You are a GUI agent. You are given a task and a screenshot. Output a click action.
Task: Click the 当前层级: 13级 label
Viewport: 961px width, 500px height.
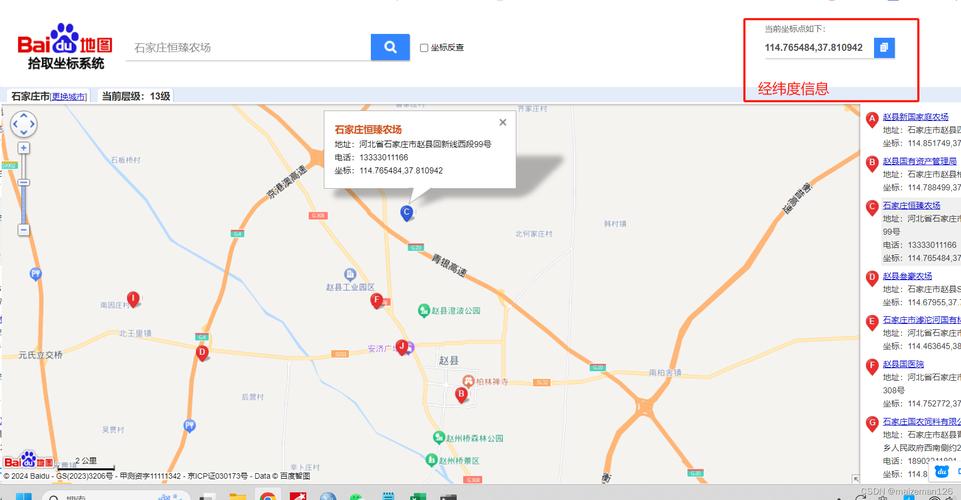135,96
